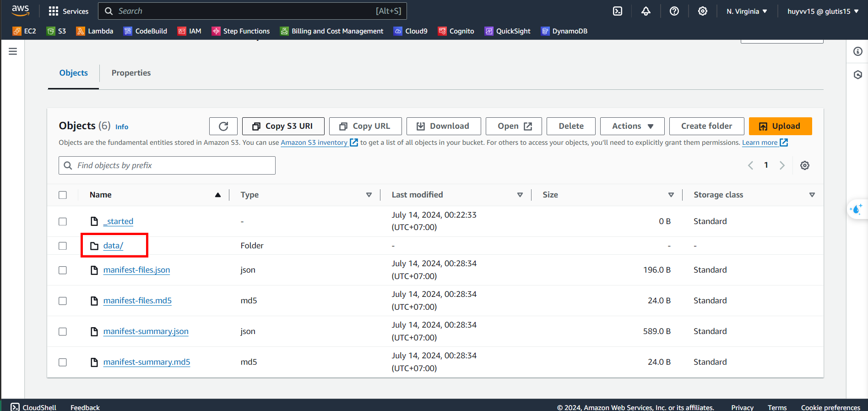This screenshot has width=868, height=411.
Task: Open CloudShell in the footer
Action: click(x=33, y=407)
